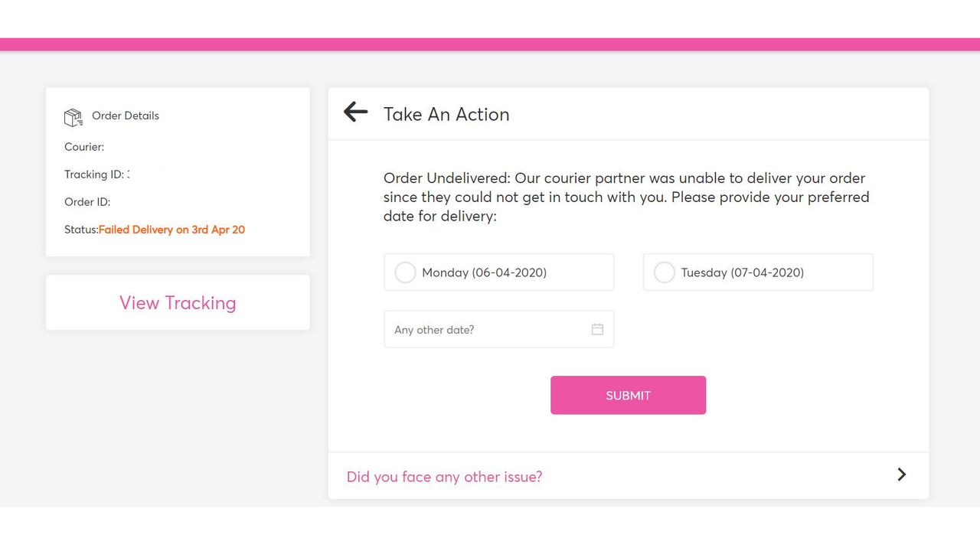The height and width of the screenshot is (551, 980).
Task: Click 'Failed Delivery on 3rd Apr 20' status
Action: coord(171,229)
